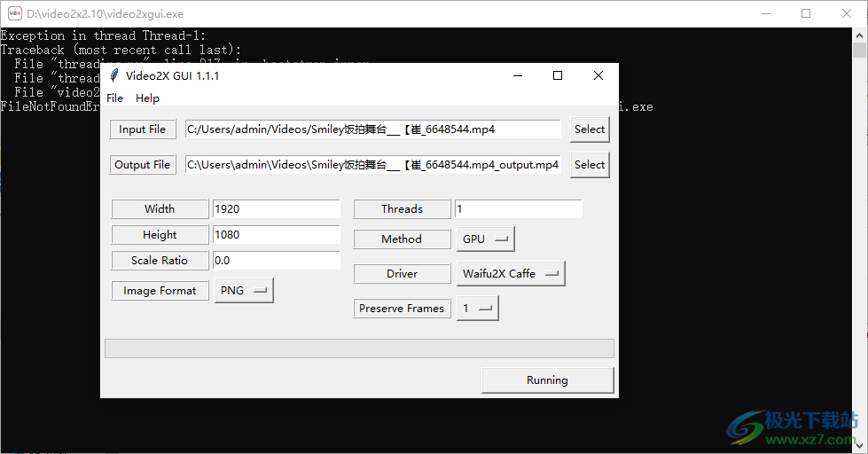
Task: Click the D:\video2x2.10\video2xgui.exe title text
Action: (105, 14)
